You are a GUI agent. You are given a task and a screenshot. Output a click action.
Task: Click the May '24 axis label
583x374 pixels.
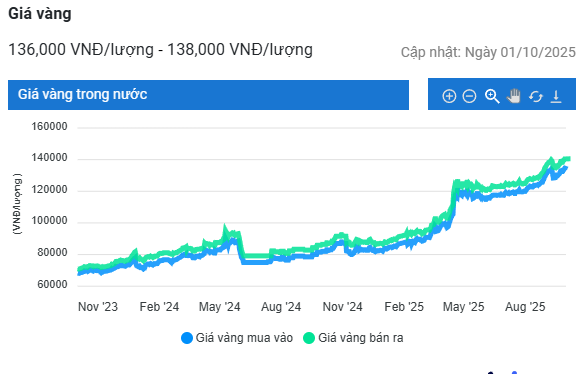(x=219, y=307)
